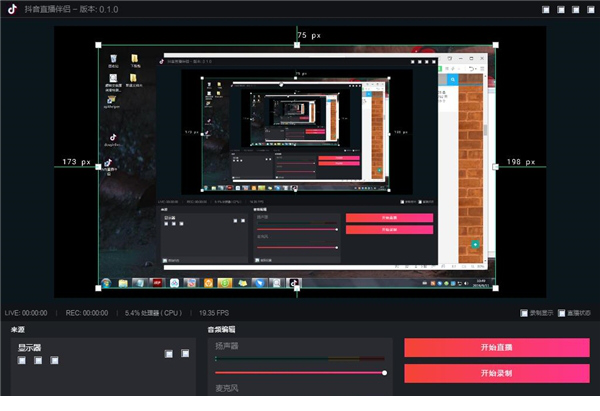
Task: Click the 扬声器 audio level meter bar
Action: click(300, 359)
